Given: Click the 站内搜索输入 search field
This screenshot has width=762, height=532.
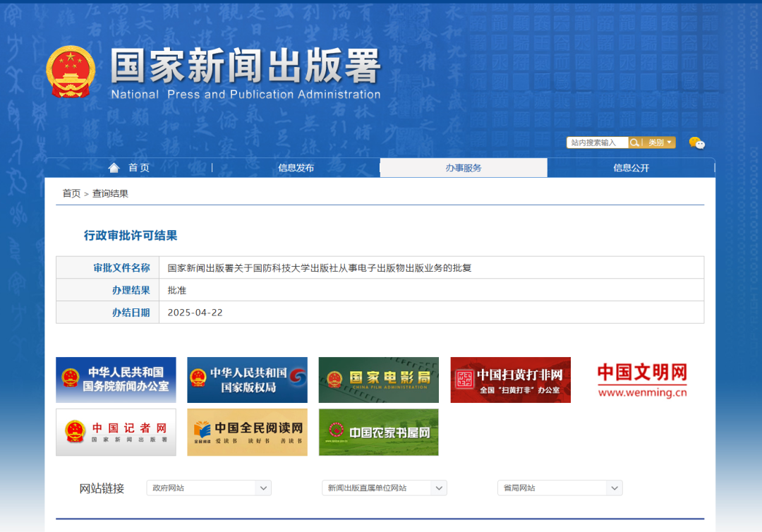Looking at the screenshot, I should coord(597,143).
